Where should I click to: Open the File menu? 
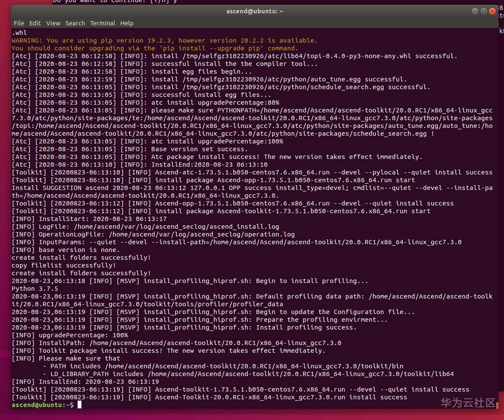[x=19, y=23]
